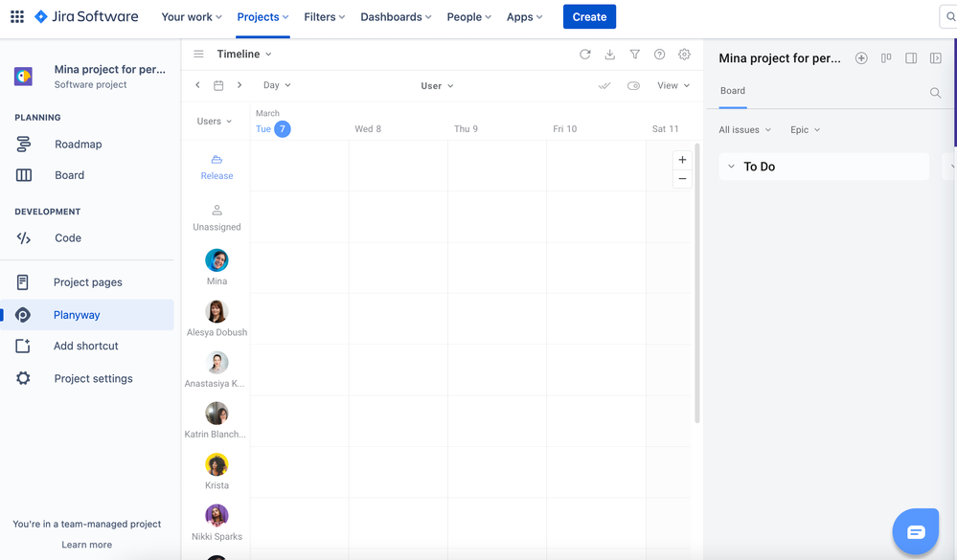
Task: Open the calendar date picker icon
Action: [x=218, y=85]
